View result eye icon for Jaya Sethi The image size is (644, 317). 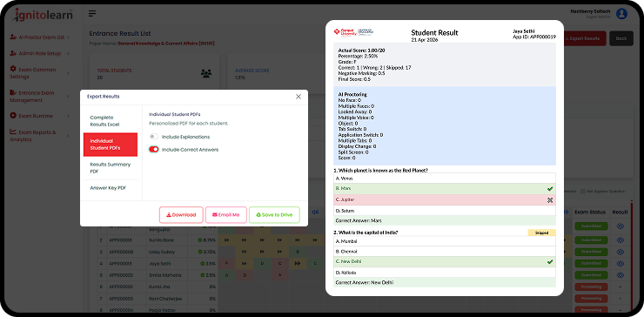click(x=621, y=263)
